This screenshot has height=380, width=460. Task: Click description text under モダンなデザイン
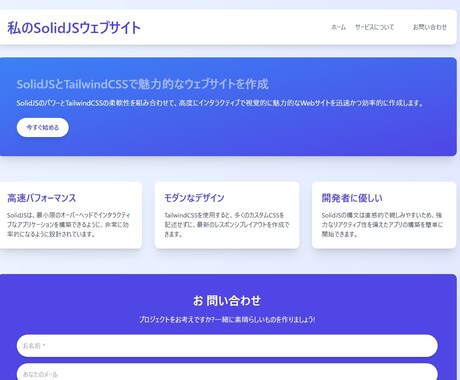(227, 225)
